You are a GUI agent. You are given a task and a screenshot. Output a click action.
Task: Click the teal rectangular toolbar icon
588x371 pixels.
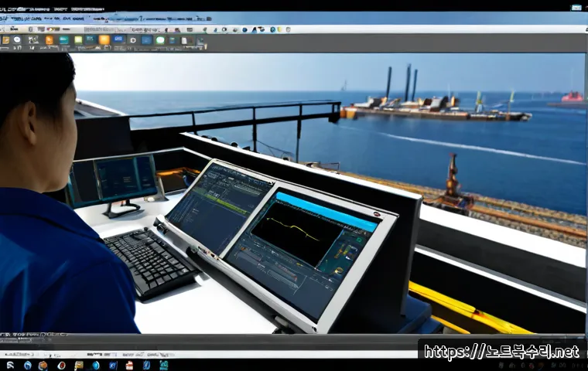tap(63, 40)
